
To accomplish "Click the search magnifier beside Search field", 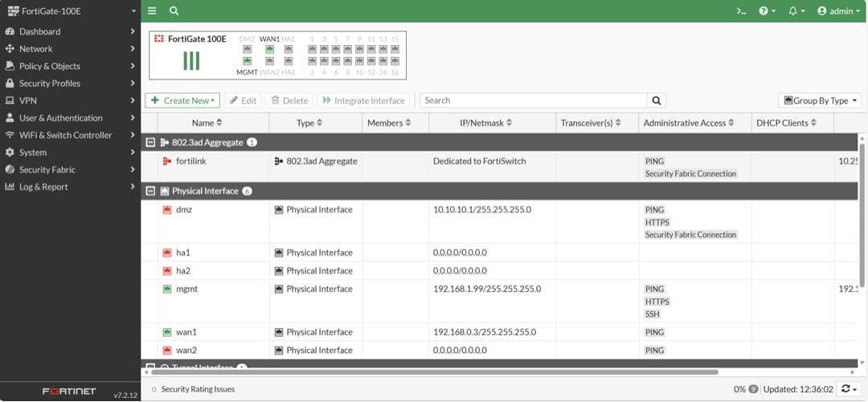I will pos(657,100).
